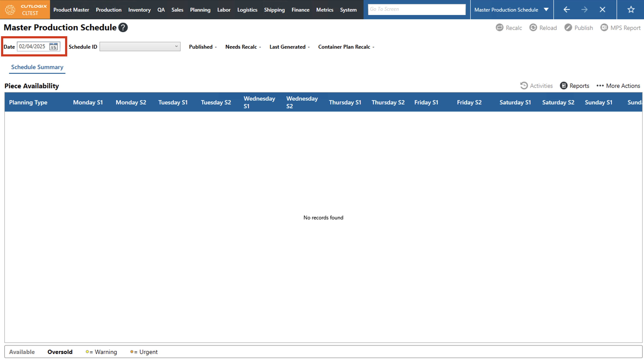Click the Planning Type column header
Viewport: 644px width, 360px height.
pos(28,102)
